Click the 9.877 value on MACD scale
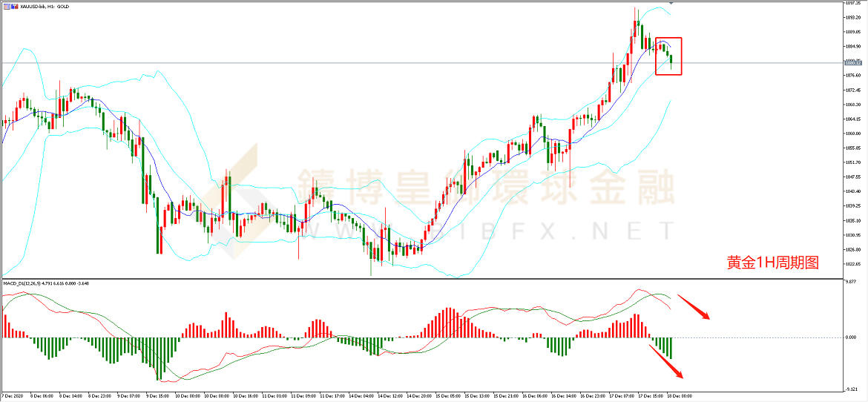Viewport: 868px width, 402px height. tap(853, 283)
